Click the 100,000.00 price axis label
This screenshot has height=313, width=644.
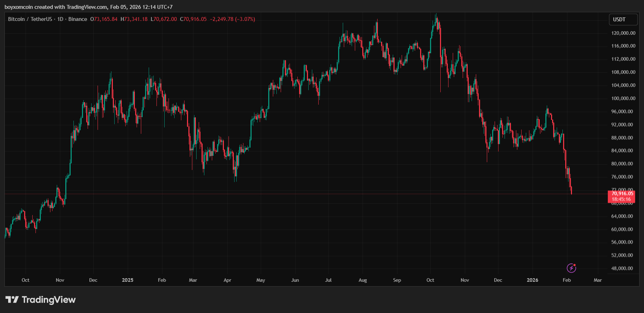(x=622, y=98)
